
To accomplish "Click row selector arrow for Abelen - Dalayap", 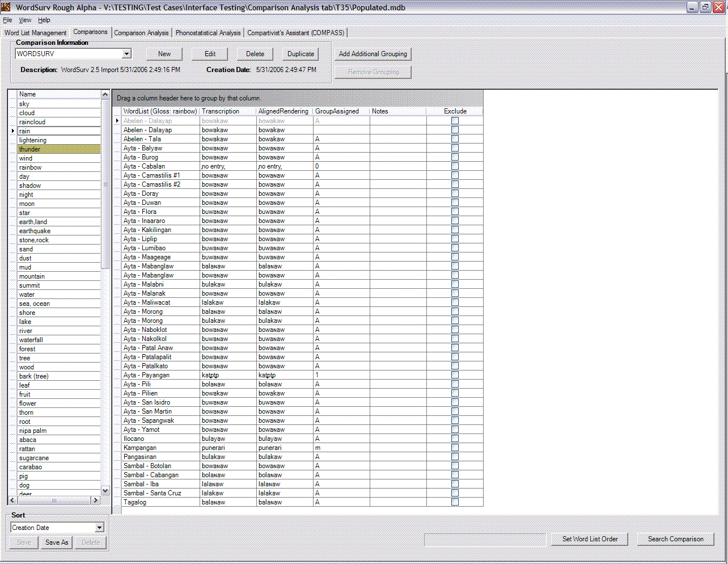I will [117, 121].
